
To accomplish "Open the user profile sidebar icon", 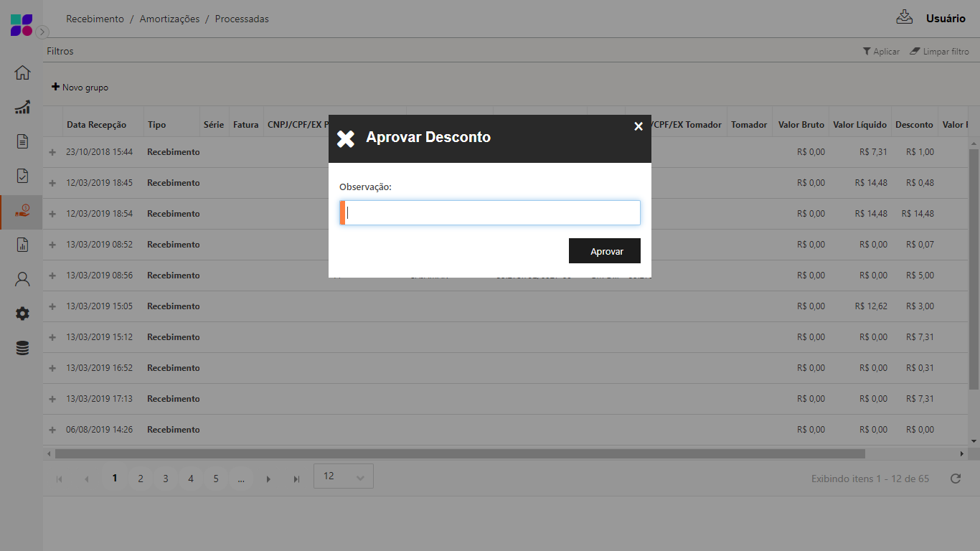I will (22, 279).
